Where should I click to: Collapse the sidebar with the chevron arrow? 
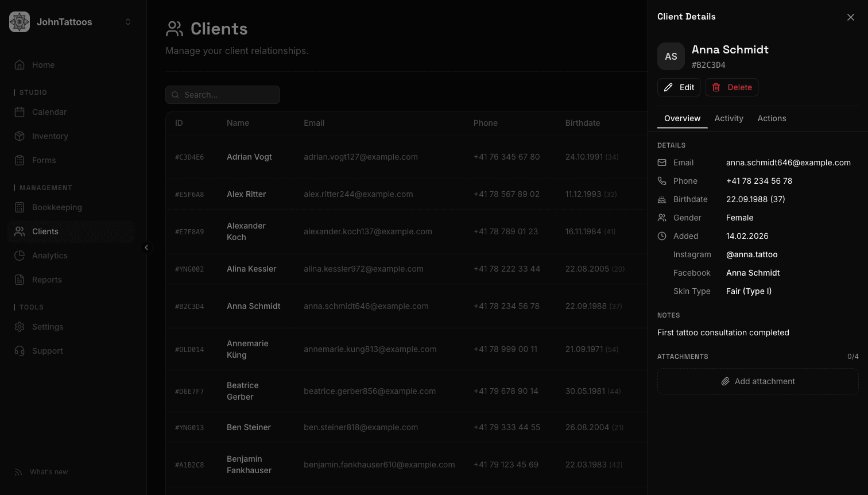(147, 247)
